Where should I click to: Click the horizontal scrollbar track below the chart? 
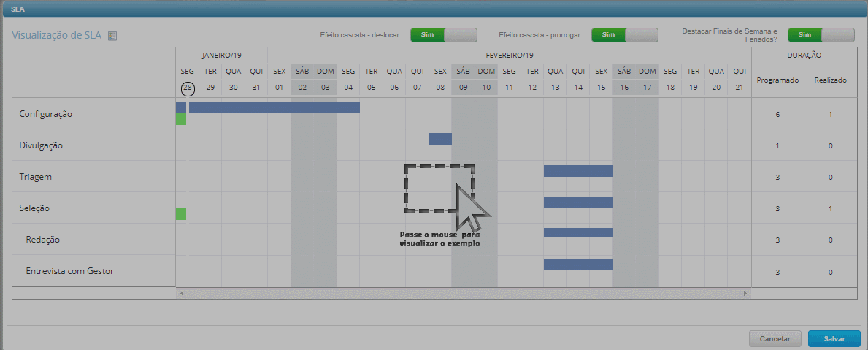click(x=463, y=293)
